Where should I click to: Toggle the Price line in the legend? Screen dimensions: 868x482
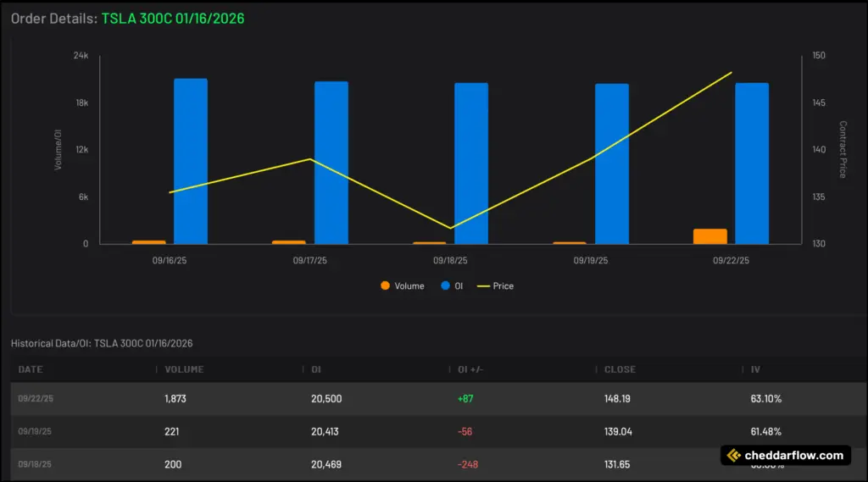coord(495,286)
